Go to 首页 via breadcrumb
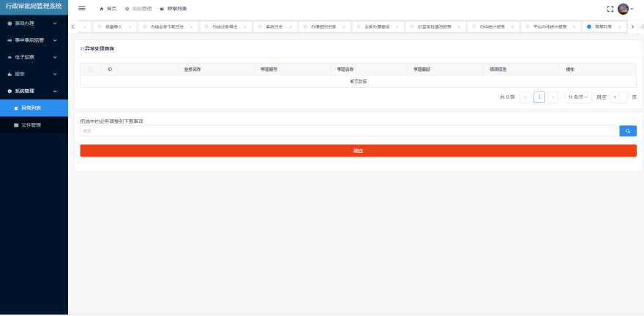 (108, 9)
